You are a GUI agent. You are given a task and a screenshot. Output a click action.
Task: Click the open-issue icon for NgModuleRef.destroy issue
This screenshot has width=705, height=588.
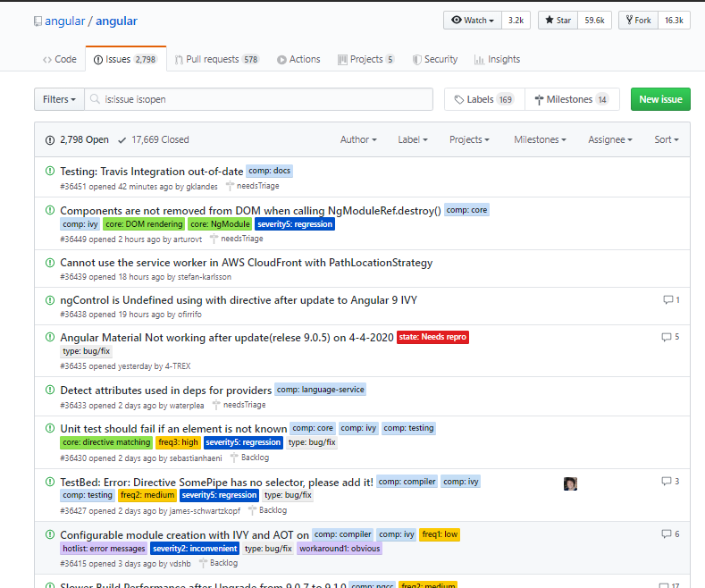point(50,210)
